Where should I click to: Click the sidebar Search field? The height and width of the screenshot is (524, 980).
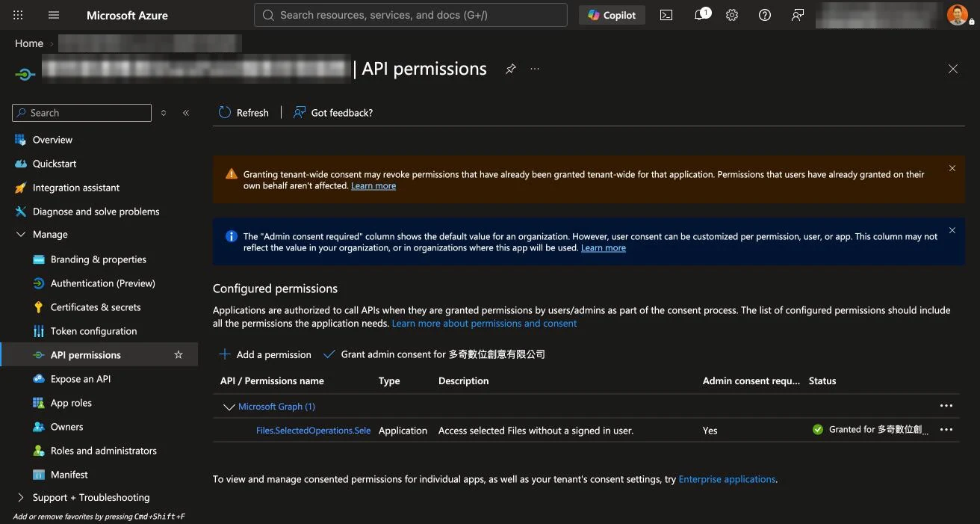(82, 113)
